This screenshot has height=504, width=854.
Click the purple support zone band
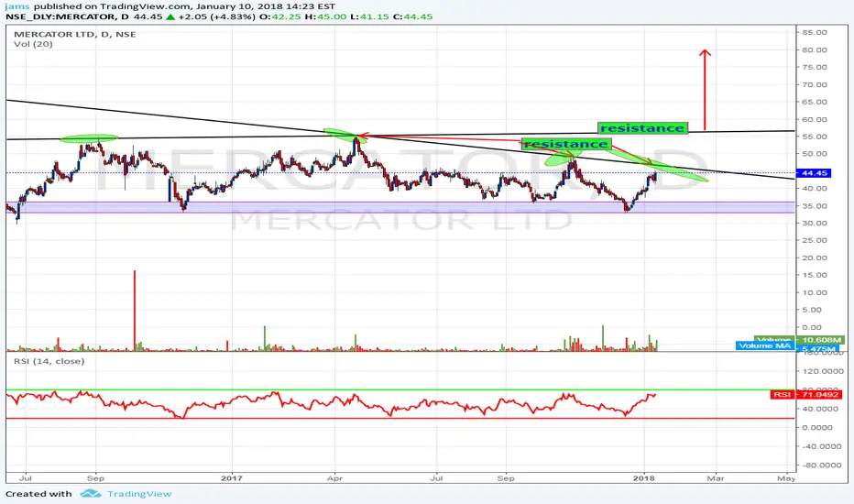tap(400, 207)
